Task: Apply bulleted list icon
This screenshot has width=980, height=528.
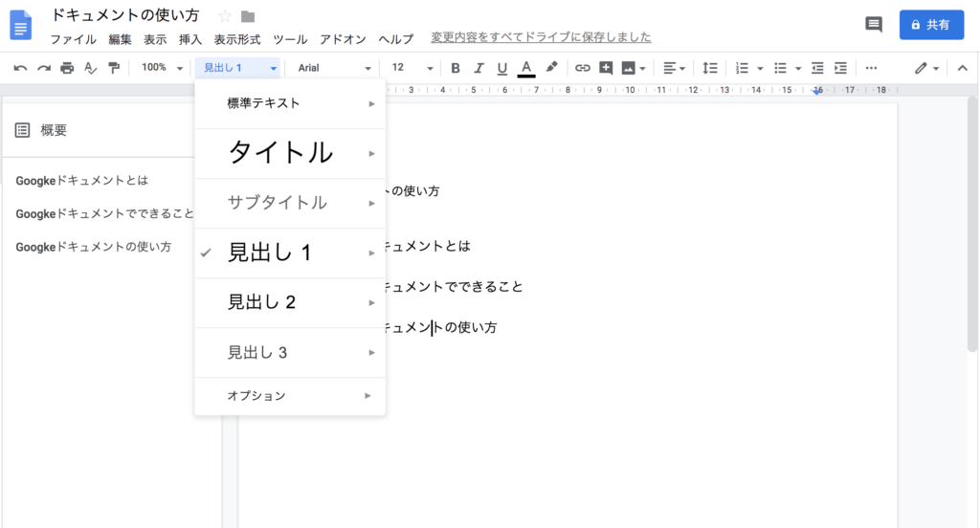Action: [x=780, y=68]
